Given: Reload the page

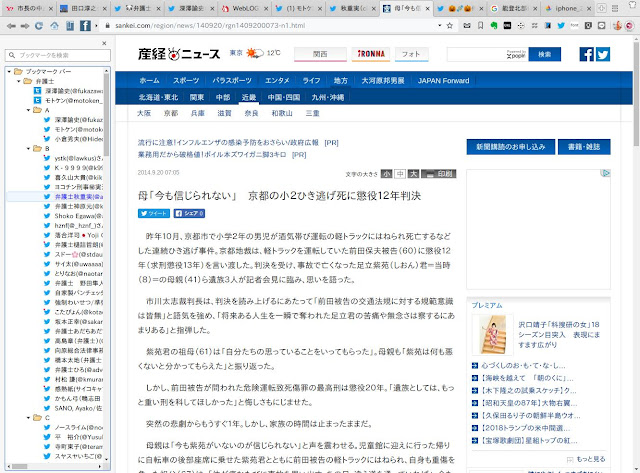Looking at the screenshot, I should (x=39, y=26).
